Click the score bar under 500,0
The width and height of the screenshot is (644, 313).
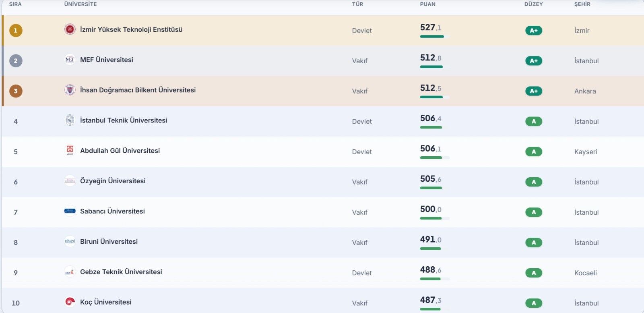(x=435, y=218)
